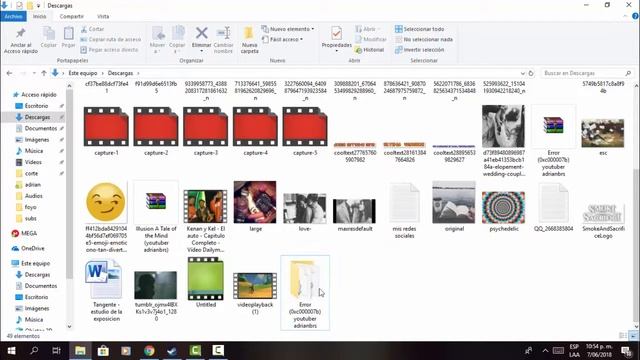Click Cortar scissors option

(x=93, y=29)
